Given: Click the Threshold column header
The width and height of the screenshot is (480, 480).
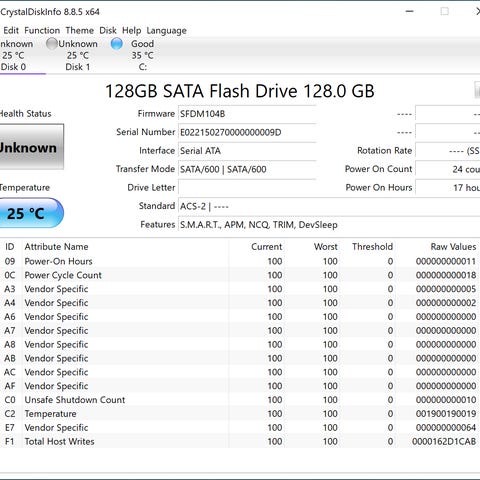Looking at the screenshot, I should click(368, 247).
